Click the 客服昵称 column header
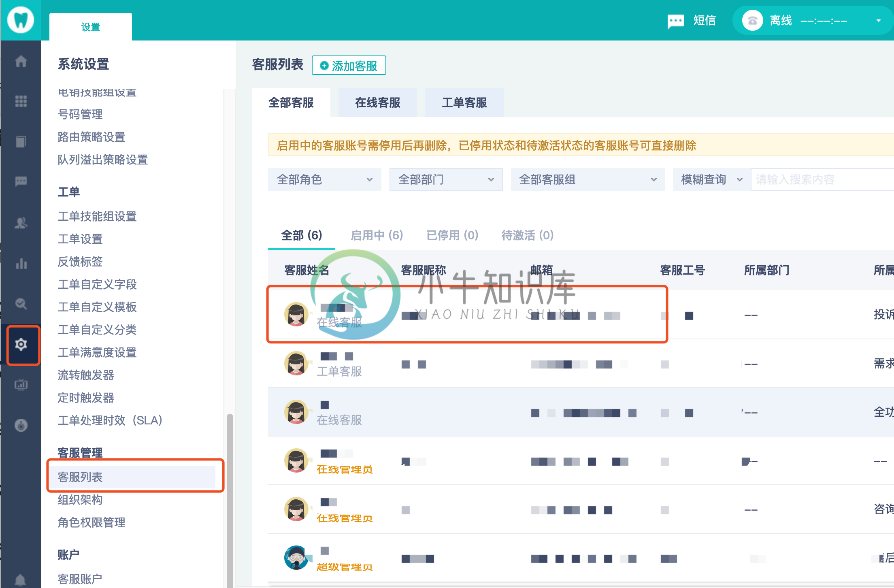894x588 pixels. pyautogui.click(x=424, y=270)
